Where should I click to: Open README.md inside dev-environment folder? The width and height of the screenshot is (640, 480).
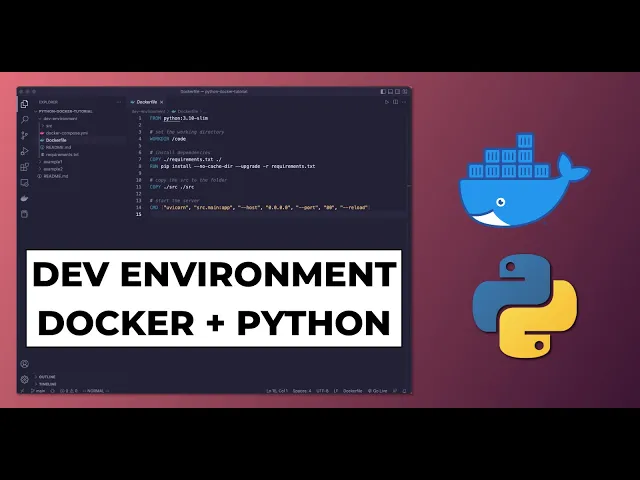(58, 147)
